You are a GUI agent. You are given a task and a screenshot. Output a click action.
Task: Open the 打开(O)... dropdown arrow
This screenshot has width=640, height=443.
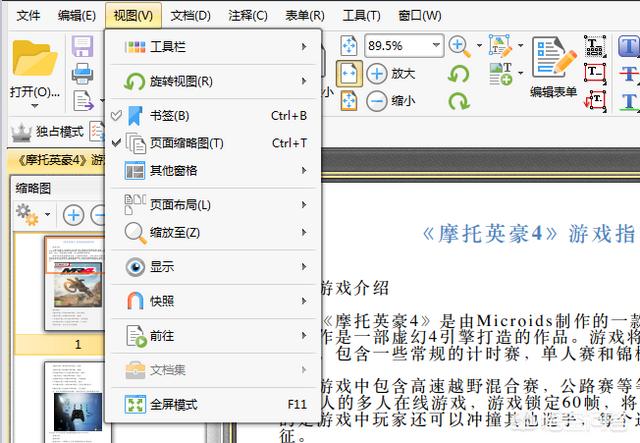pyautogui.click(x=35, y=106)
